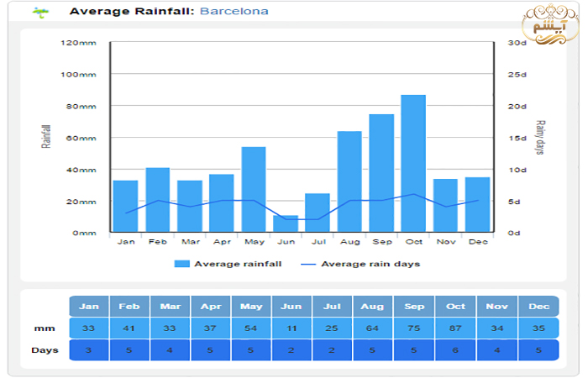Click the 35 mm value for December
This screenshot has height=378, width=588.
coord(538,328)
